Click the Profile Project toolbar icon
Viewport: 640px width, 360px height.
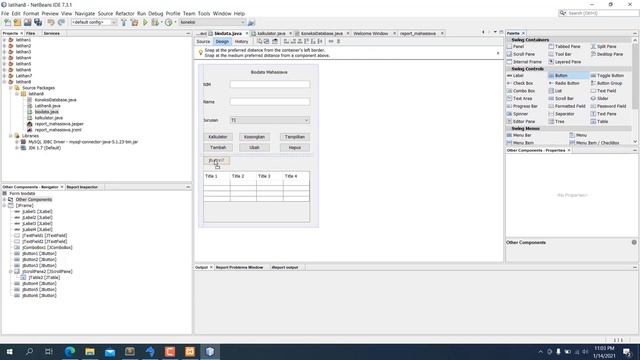(169, 22)
